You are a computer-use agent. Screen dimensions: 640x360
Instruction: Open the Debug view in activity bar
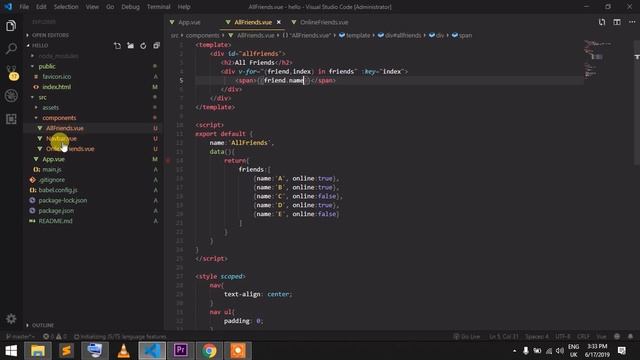coord(11,96)
